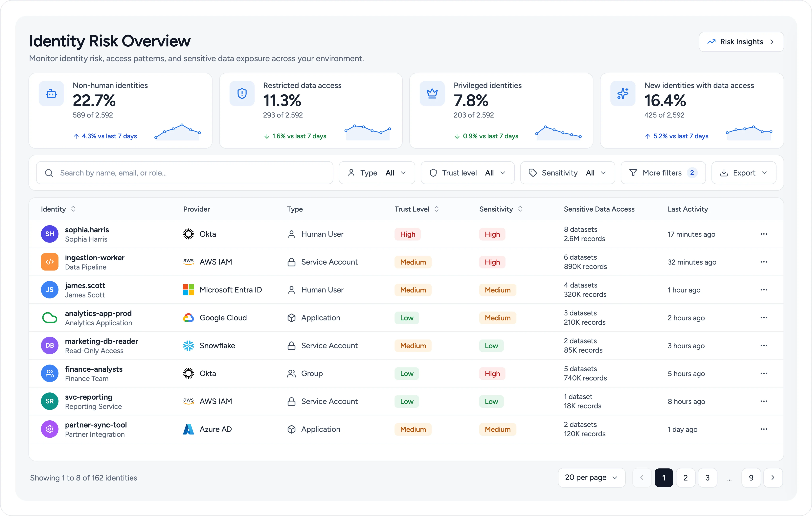The width and height of the screenshot is (812, 516).
Task: Jump to page 9
Action: pyautogui.click(x=751, y=478)
